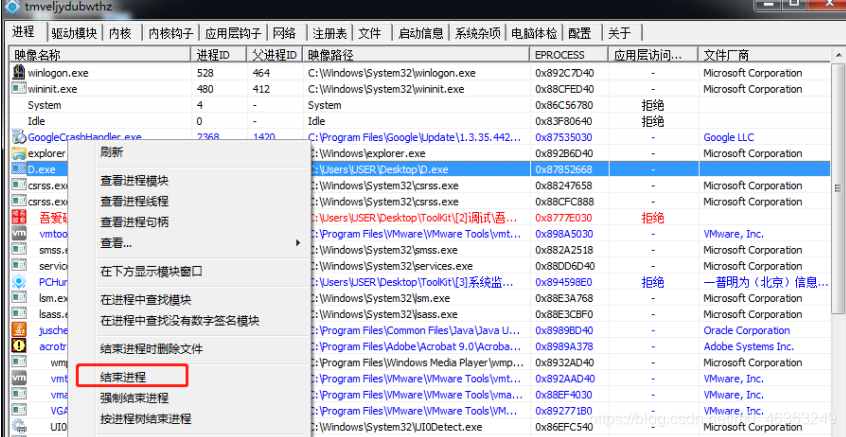
Task: Click the Java jusched process icon
Action: pyautogui.click(x=19, y=330)
